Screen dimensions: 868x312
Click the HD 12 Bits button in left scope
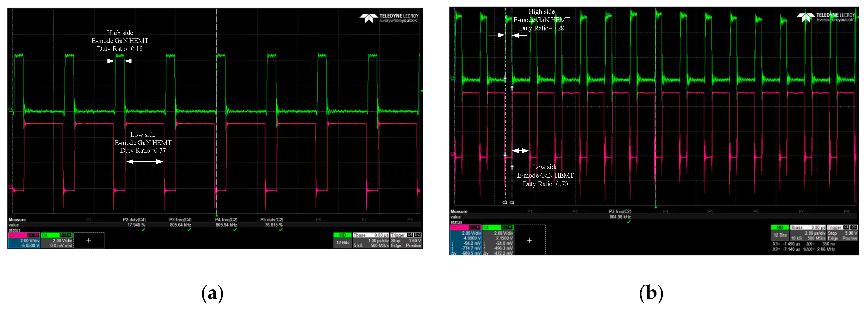click(342, 240)
